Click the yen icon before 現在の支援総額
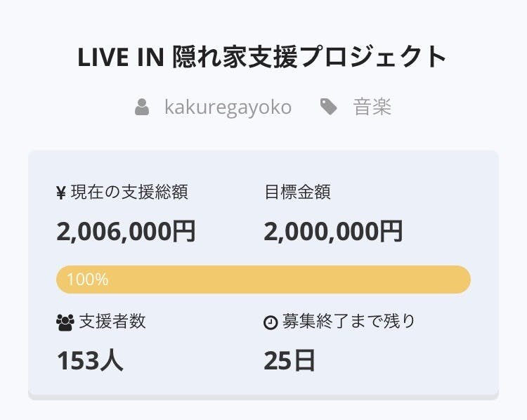The image size is (527, 420). coord(61,193)
